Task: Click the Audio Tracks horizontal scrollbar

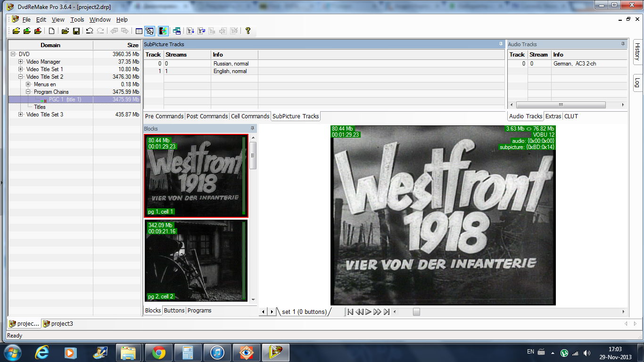Action: click(x=568, y=105)
